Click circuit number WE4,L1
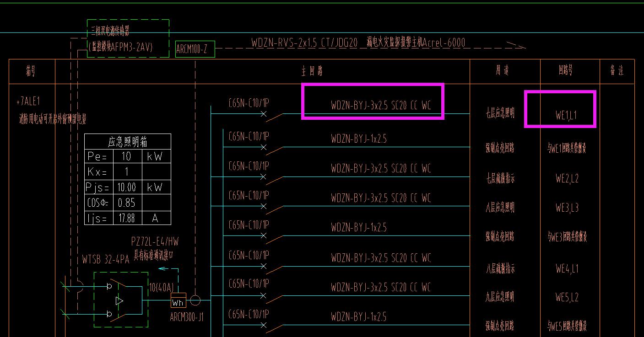 tap(567, 269)
